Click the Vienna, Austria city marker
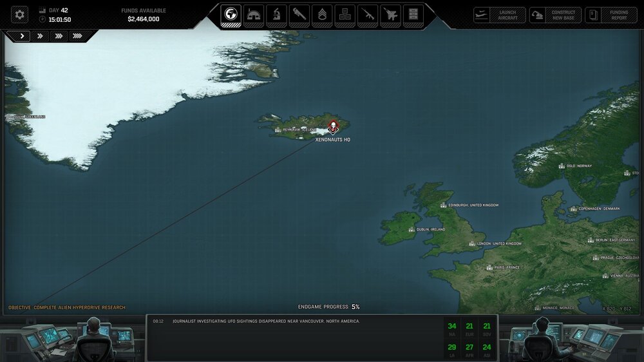 (x=605, y=276)
